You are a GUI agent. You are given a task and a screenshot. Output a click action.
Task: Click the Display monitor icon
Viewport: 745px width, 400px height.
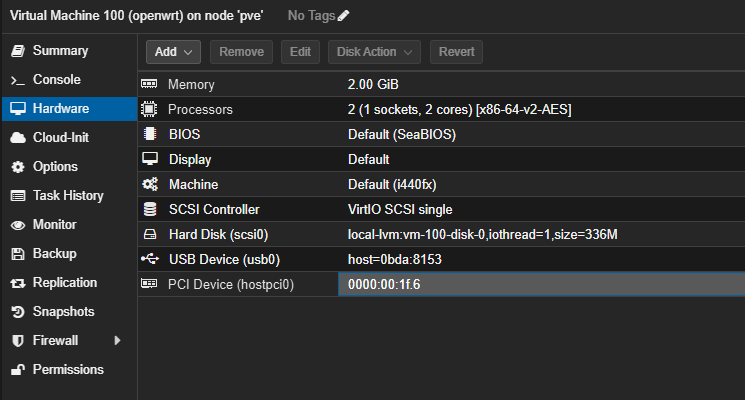click(150, 159)
